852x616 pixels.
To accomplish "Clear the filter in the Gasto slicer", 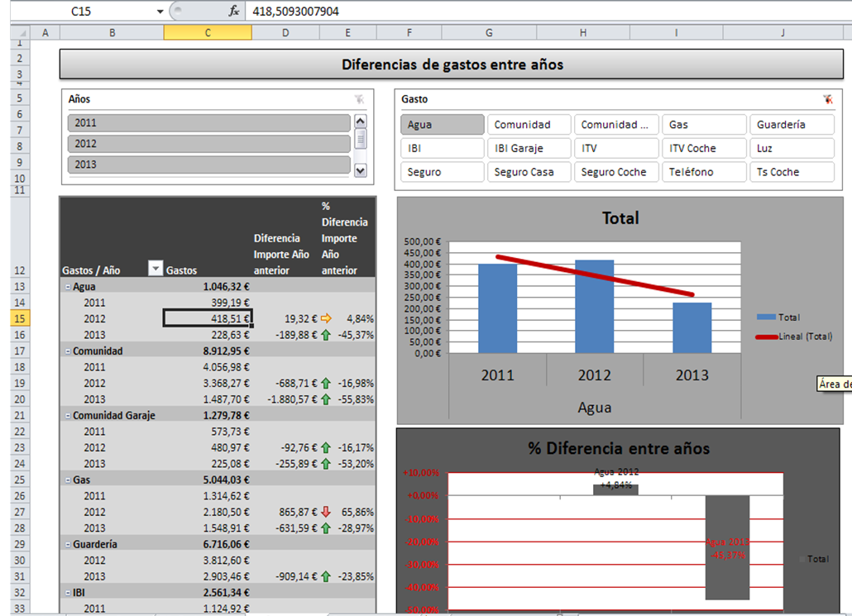I will pos(827,99).
